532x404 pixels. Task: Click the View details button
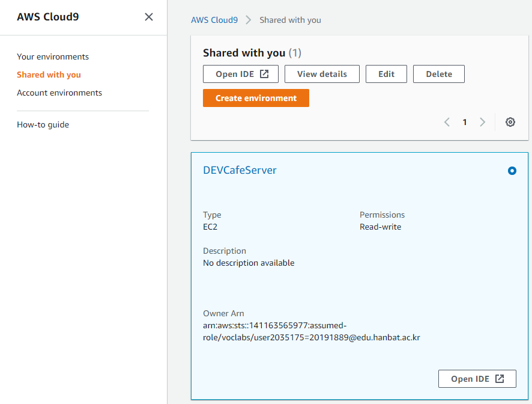click(322, 74)
